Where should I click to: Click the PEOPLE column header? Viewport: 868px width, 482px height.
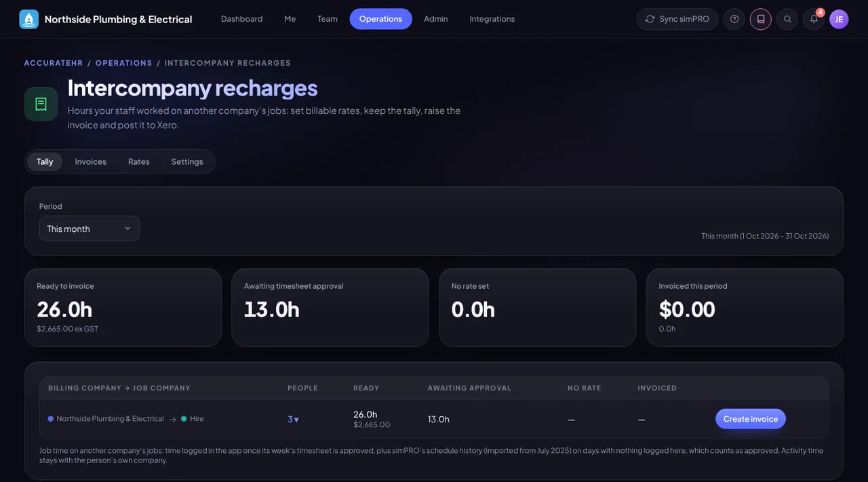[303, 388]
